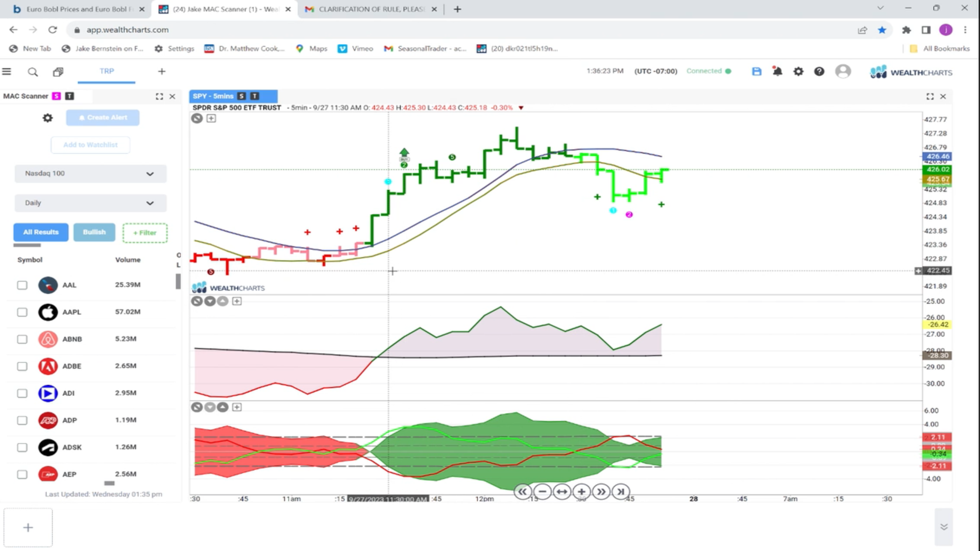980x551 pixels.
Task: Zoom in the chart with plus button
Action: tap(581, 492)
